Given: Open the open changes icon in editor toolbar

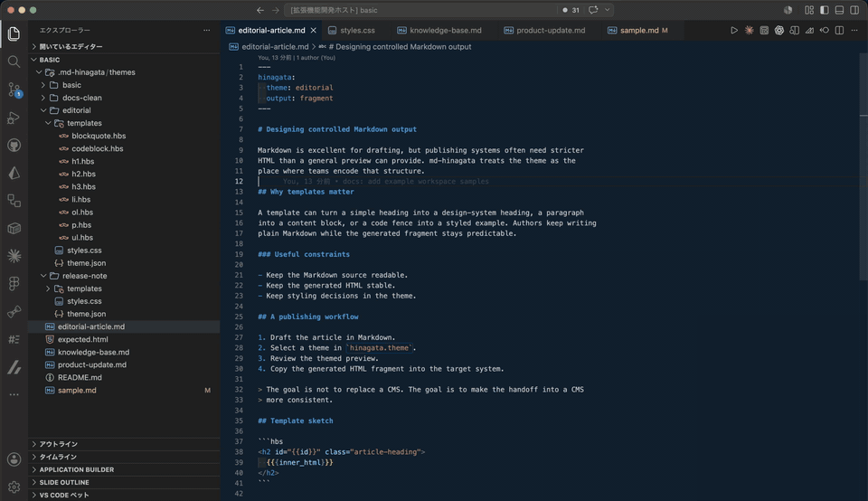Looking at the screenshot, I should click(825, 31).
